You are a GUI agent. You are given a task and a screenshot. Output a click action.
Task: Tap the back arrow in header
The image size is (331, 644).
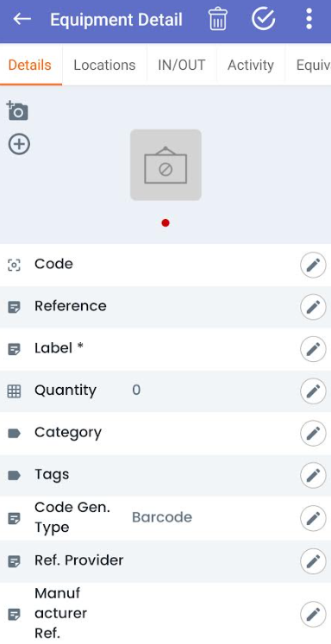click(22, 19)
